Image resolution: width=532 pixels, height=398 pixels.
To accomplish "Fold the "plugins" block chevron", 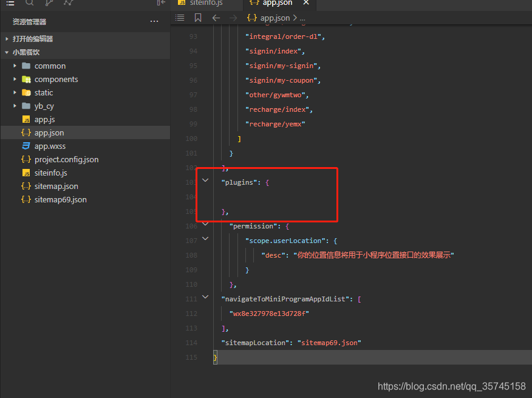I will 205,180.
